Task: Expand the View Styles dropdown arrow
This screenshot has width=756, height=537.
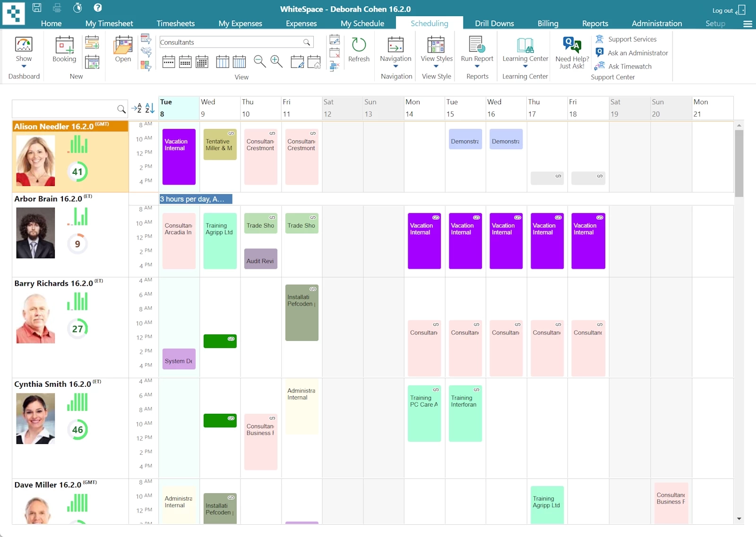Action: 436,67
